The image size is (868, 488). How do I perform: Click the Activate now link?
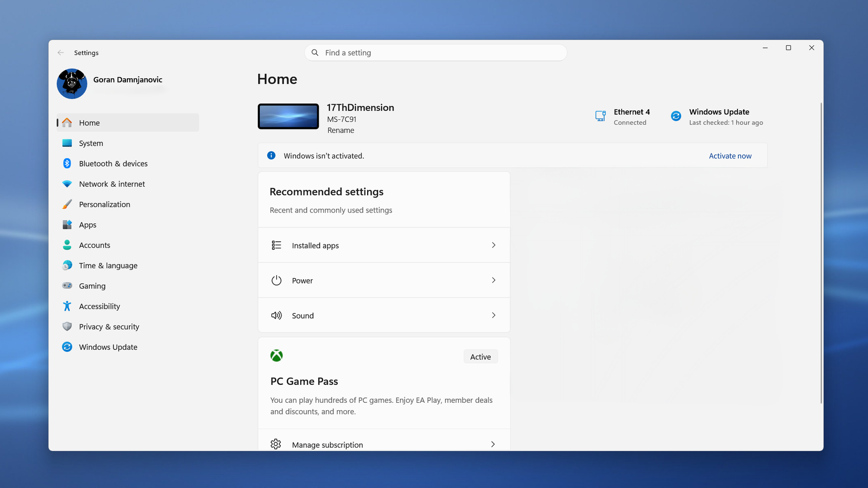coord(730,156)
